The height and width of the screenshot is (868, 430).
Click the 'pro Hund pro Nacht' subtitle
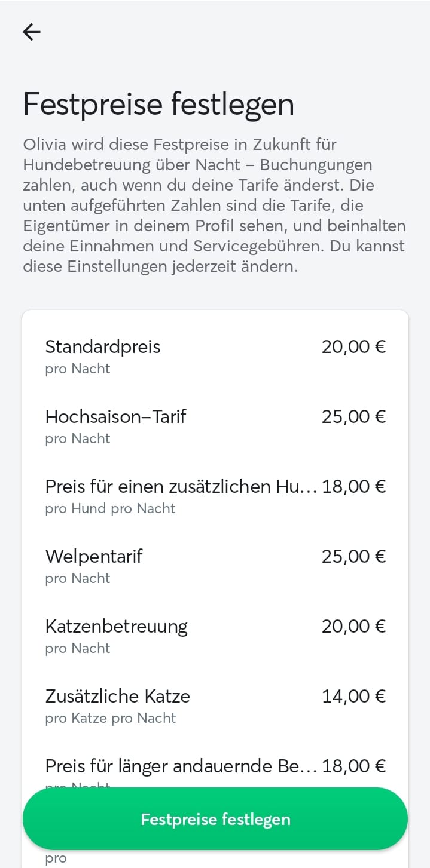[110, 509]
